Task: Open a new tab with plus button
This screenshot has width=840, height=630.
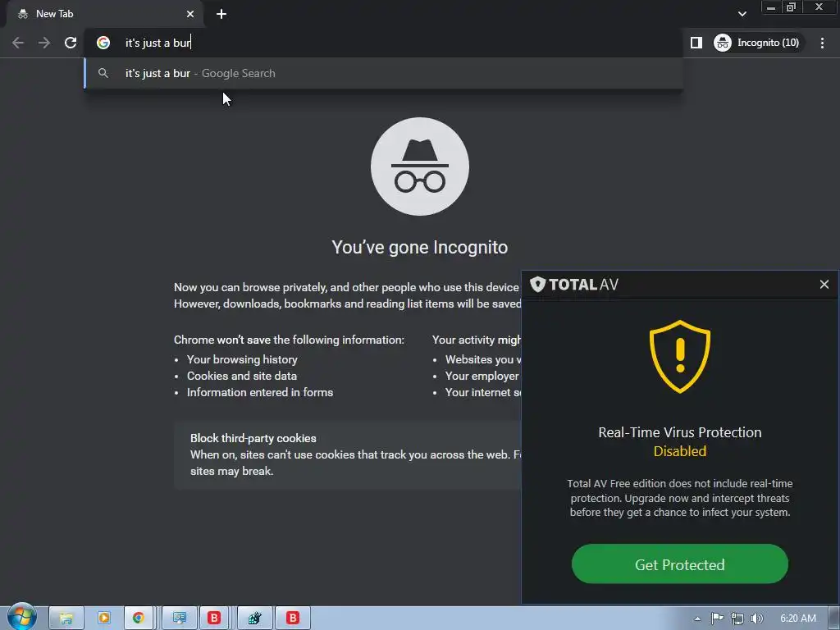Action: tap(221, 14)
